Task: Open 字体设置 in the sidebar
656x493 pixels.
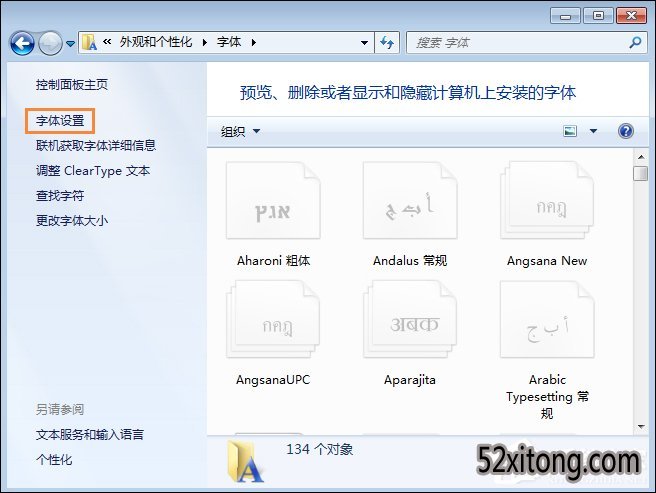Action: [60, 121]
